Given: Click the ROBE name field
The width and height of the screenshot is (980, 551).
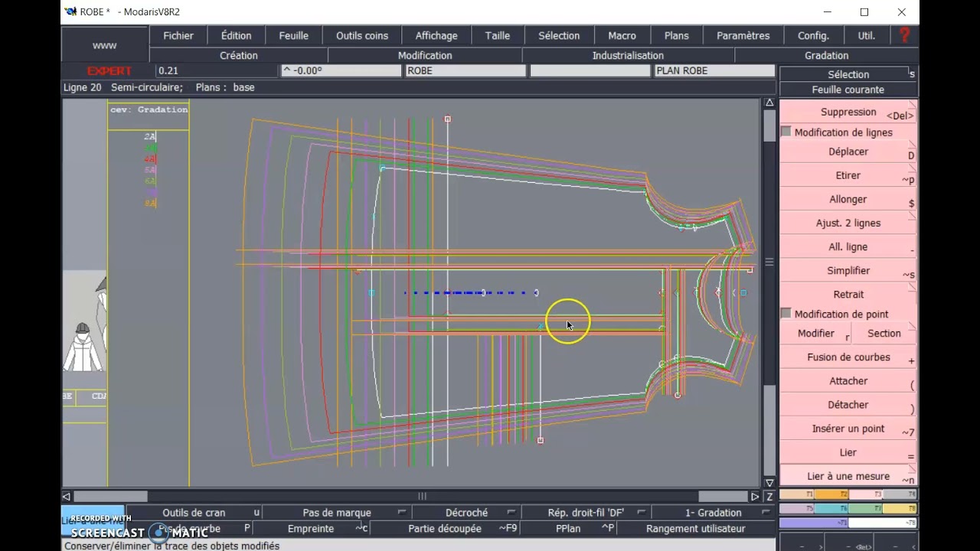Looking at the screenshot, I should click(x=465, y=70).
